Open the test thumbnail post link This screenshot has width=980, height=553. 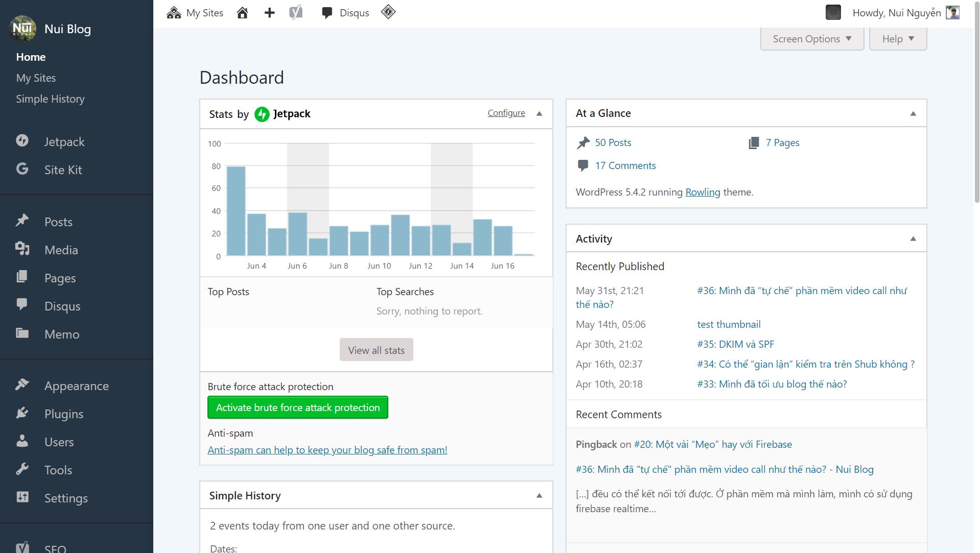coord(729,324)
